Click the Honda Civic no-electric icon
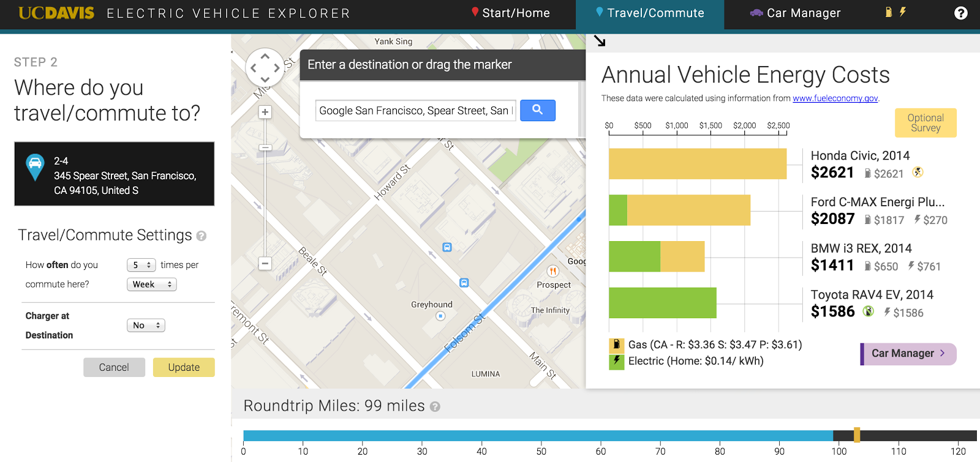The height and width of the screenshot is (462, 980). tap(918, 173)
